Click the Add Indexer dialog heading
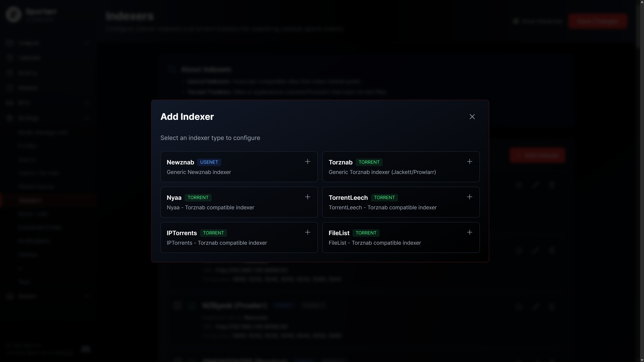Image resolution: width=644 pixels, height=362 pixels. coord(187,117)
